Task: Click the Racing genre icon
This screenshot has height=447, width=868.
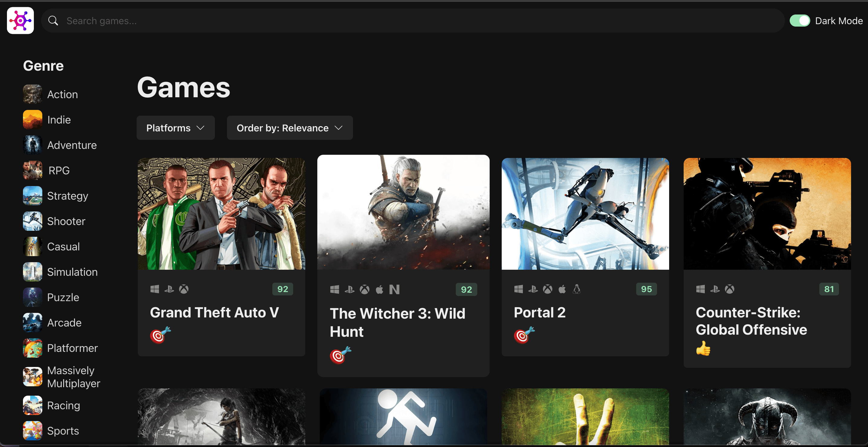Action: click(x=32, y=405)
